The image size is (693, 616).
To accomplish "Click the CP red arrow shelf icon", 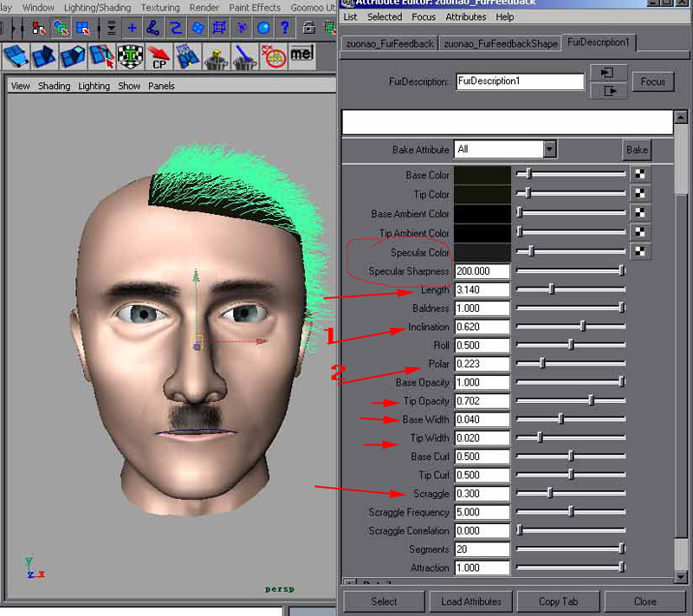I will coord(159,57).
